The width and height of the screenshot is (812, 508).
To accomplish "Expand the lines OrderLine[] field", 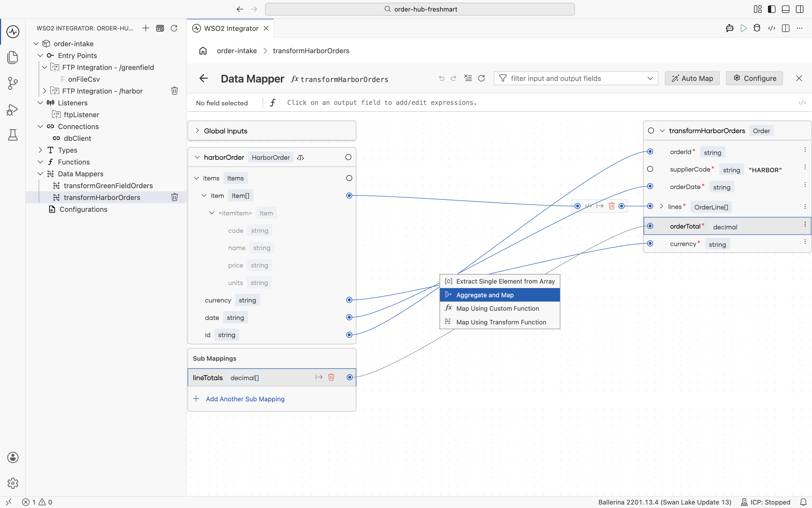I will (x=661, y=206).
